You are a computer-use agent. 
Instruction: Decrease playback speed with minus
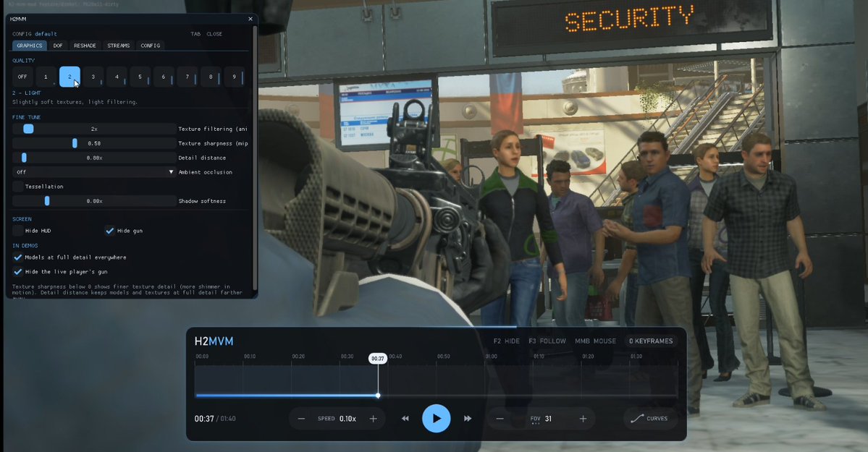click(301, 419)
